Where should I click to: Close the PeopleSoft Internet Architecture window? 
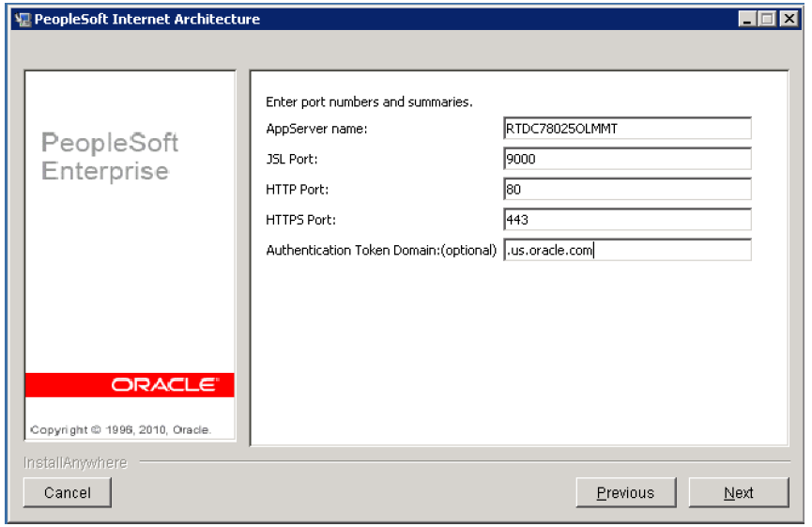789,19
